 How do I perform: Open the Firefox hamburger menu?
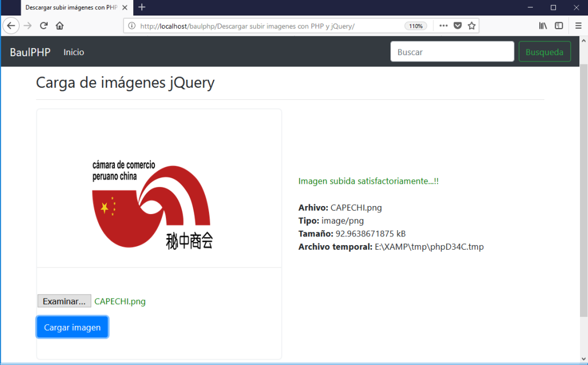578,26
